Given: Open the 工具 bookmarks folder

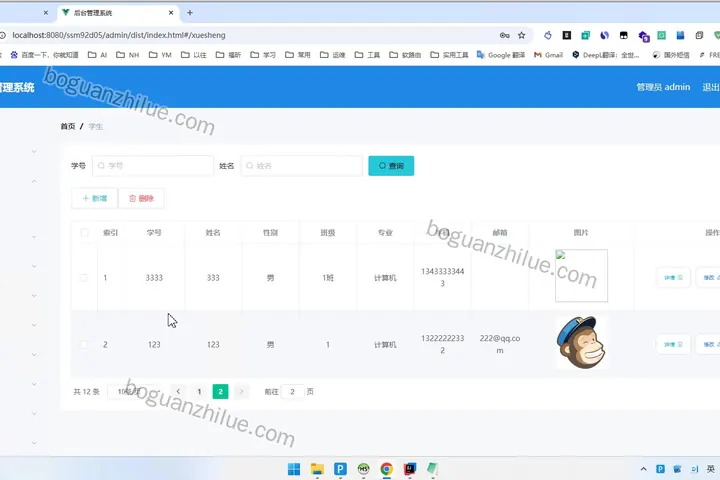Looking at the screenshot, I should (367, 55).
